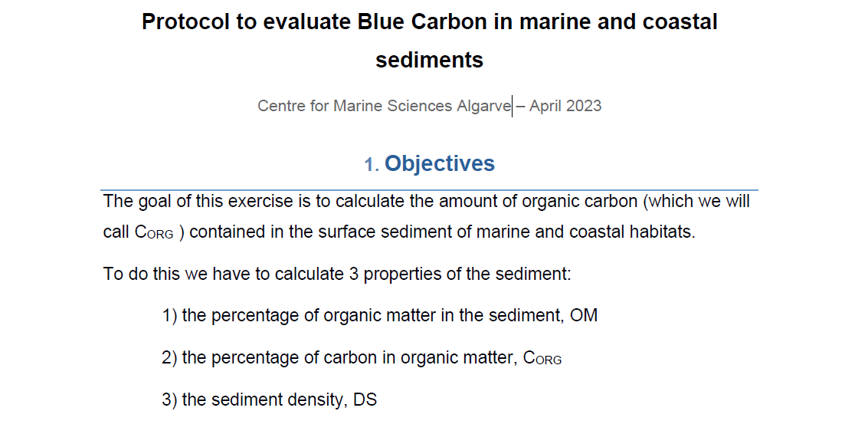The height and width of the screenshot is (444, 868).
Task: Click the "OM" abbreviation in list item 1
Action: coord(584,315)
